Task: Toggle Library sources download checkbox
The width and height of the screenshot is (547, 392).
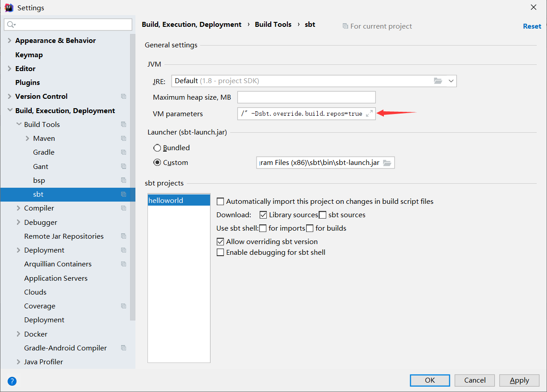Action: click(x=263, y=215)
